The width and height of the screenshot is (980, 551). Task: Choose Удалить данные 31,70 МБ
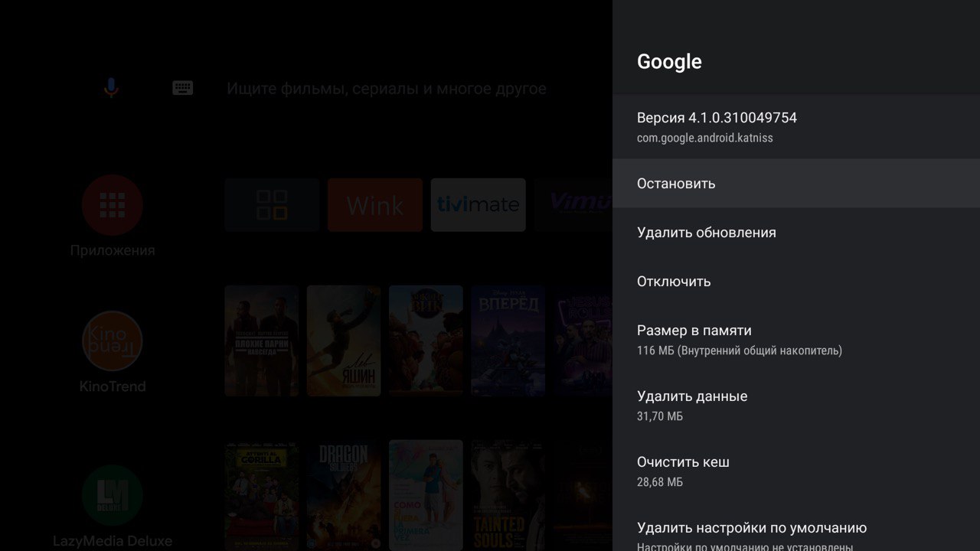[x=796, y=406]
